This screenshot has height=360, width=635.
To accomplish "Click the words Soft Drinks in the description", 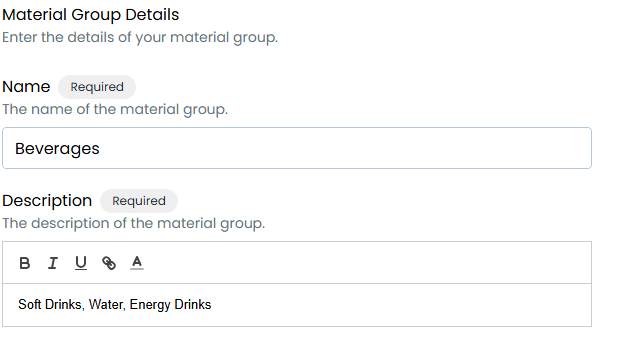I will point(51,305).
